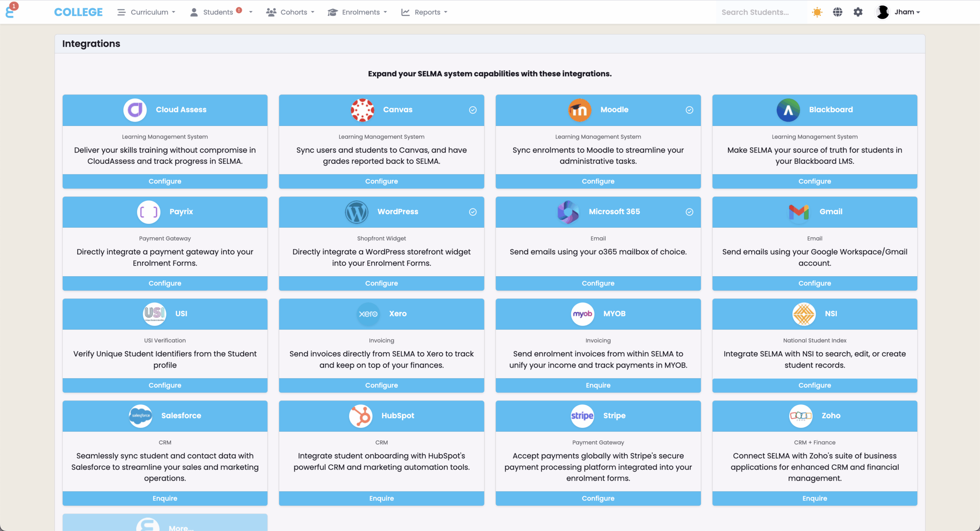The width and height of the screenshot is (980, 531).
Task: Toggle the sun light-mode theme icon
Action: click(x=817, y=12)
